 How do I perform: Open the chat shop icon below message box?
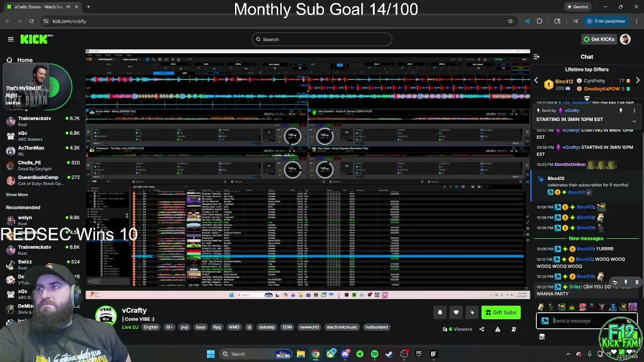(542, 337)
